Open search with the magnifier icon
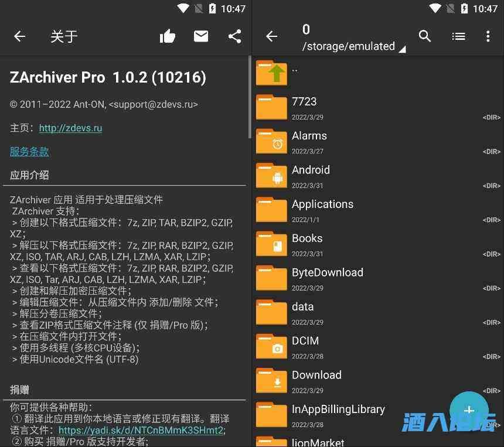 [425, 36]
